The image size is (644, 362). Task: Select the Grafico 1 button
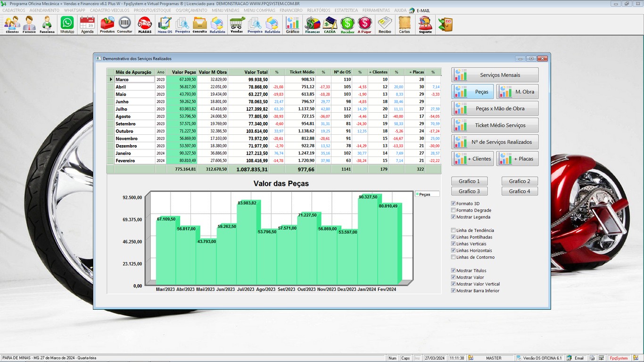click(x=469, y=181)
